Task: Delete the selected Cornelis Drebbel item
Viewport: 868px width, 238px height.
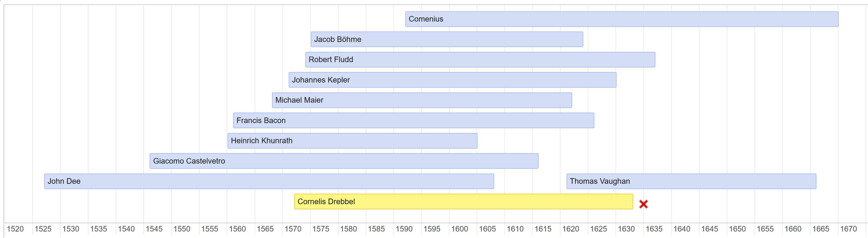Action: click(x=643, y=204)
